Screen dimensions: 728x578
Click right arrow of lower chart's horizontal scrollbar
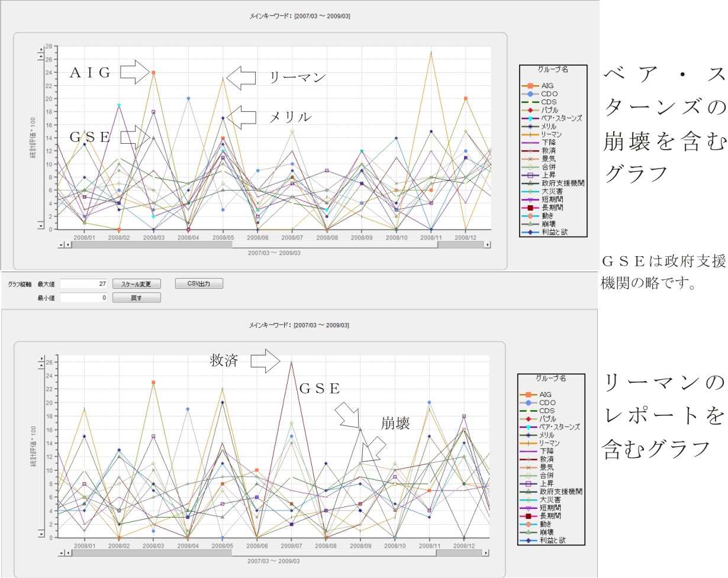[x=486, y=553]
